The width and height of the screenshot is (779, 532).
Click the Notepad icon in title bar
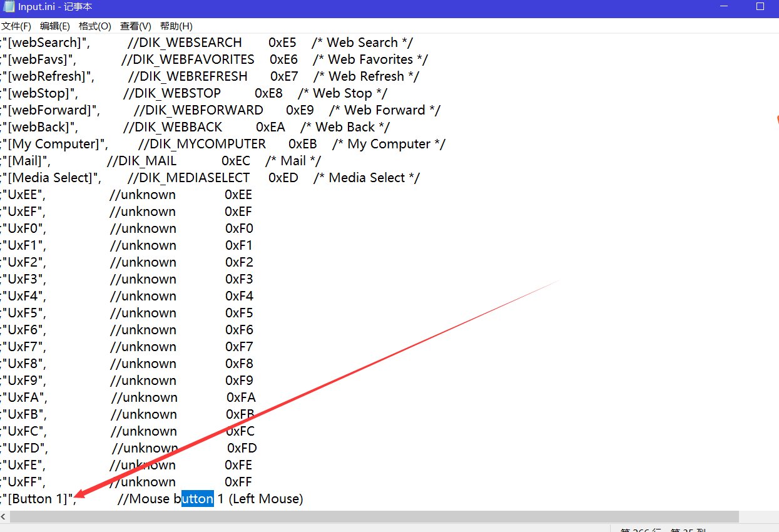pos(7,7)
